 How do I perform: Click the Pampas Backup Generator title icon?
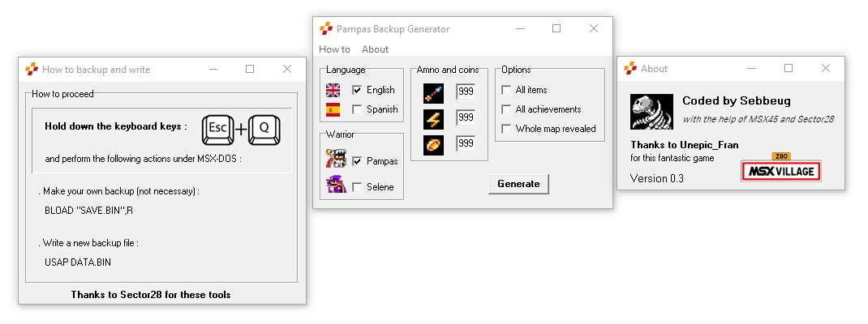pyautogui.click(x=326, y=28)
